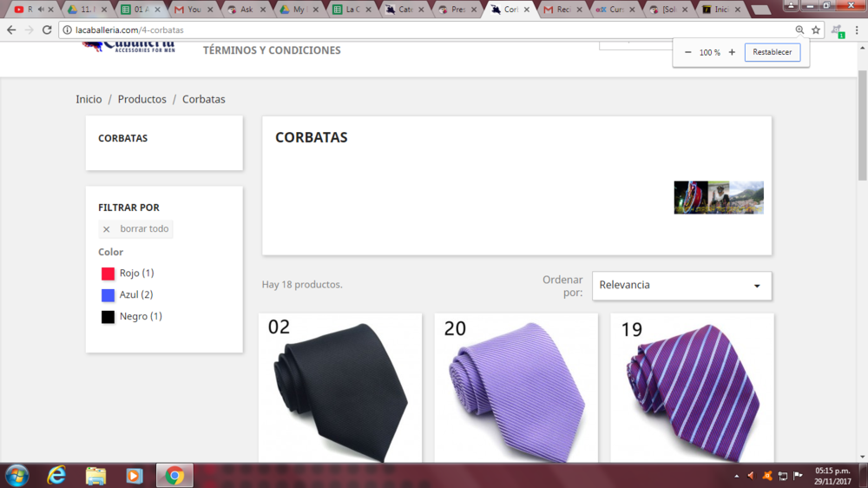Open the black tie product 02
The height and width of the screenshot is (488, 868).
tap(340, 388)
